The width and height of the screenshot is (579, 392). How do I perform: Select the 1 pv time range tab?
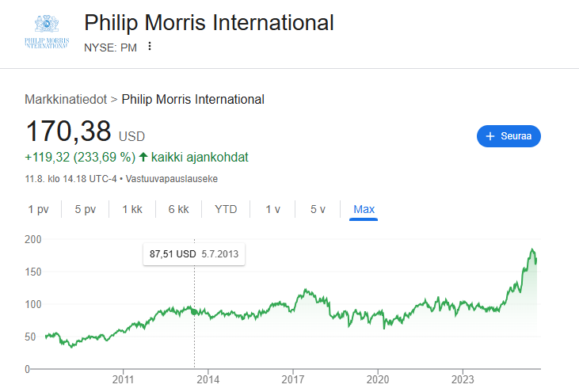click(39, 209)
